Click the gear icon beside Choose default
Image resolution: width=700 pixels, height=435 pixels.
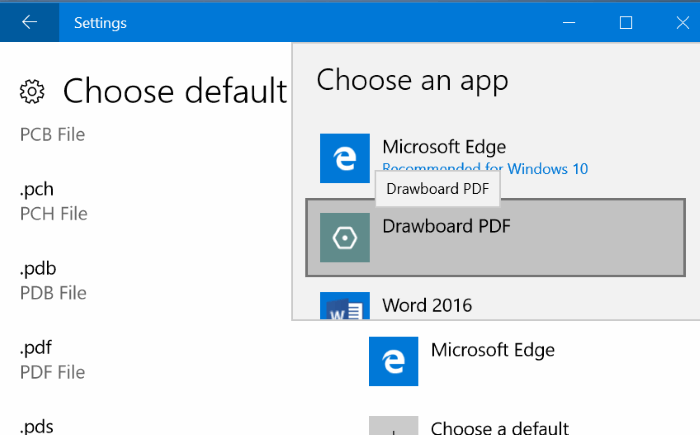[x=32, y=92]
